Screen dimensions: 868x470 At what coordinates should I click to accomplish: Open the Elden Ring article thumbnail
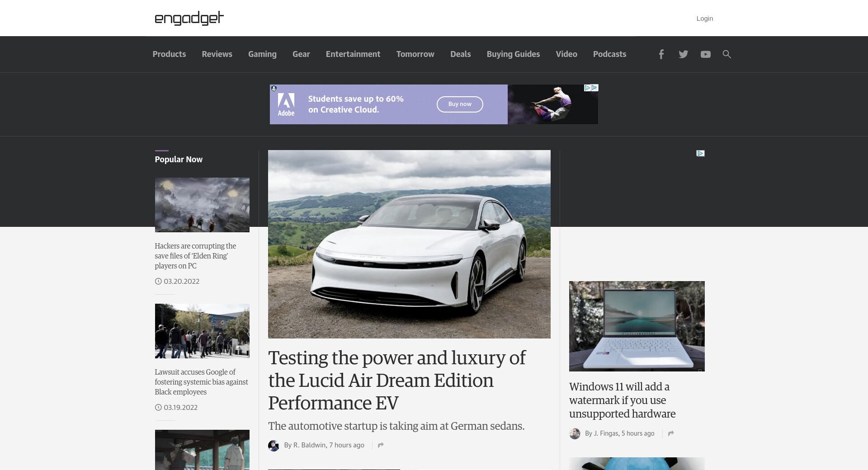coord(202,205)
